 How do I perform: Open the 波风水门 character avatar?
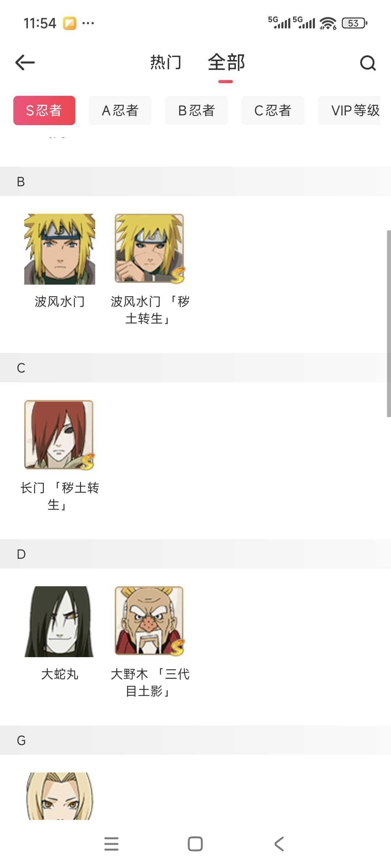pyautogui.click(x=60, y=249)
